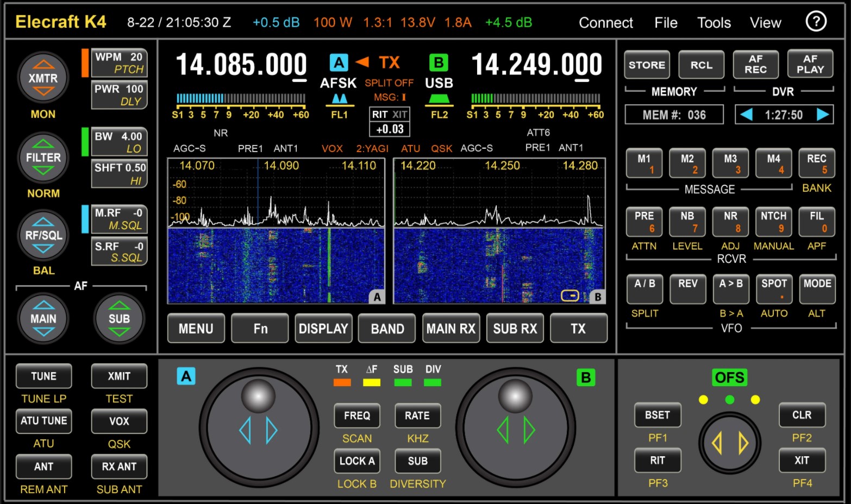Open the DISPLAY settings menu
Image resolution: width=851 pixels, height=504 pixels.
point(323,329)
